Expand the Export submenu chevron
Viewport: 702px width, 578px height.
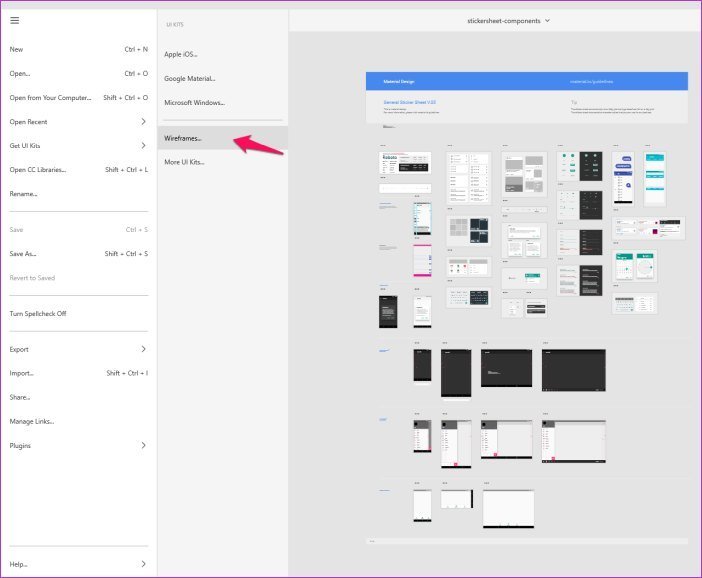tap(143, 349)
